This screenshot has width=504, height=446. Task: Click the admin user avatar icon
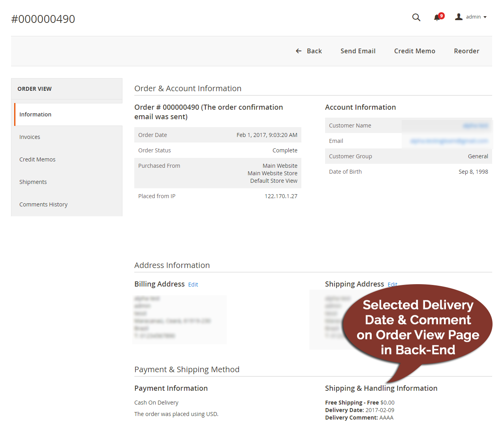point(458,17)
